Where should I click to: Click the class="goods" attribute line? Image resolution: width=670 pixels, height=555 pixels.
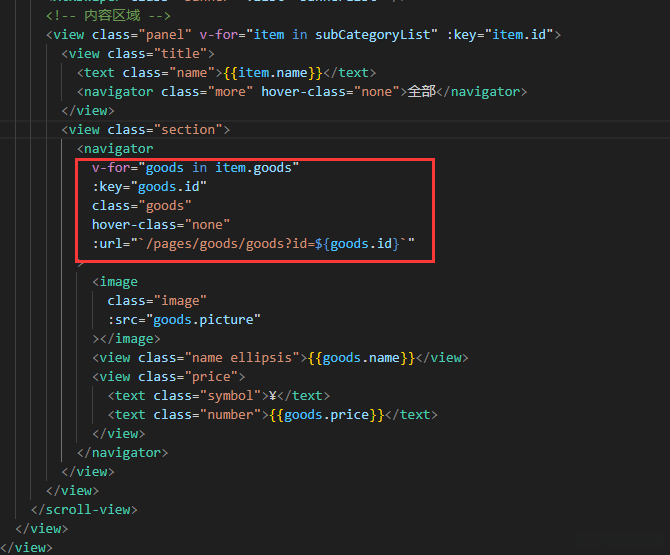(141, 206)
